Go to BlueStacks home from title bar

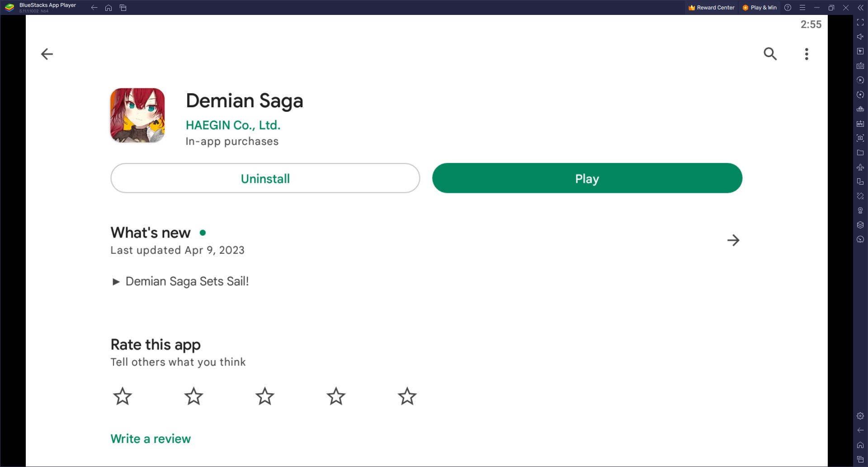(x=108, y=8)
